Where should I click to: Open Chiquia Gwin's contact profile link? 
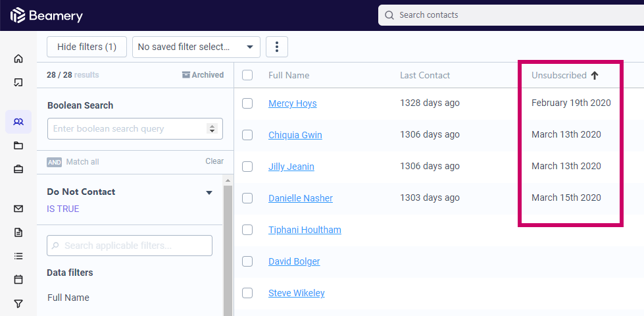pyautogui.click(x=295, y=135)
